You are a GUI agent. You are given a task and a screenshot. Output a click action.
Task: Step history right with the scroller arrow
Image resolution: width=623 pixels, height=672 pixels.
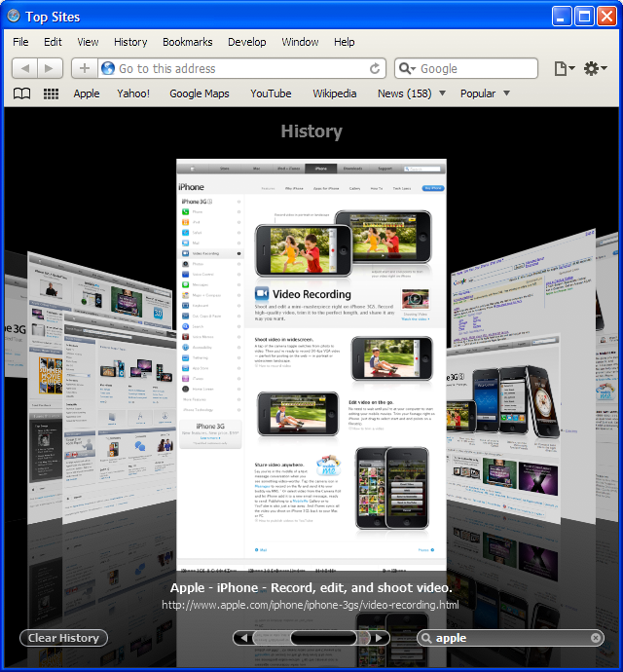click(x=379, y=638)
